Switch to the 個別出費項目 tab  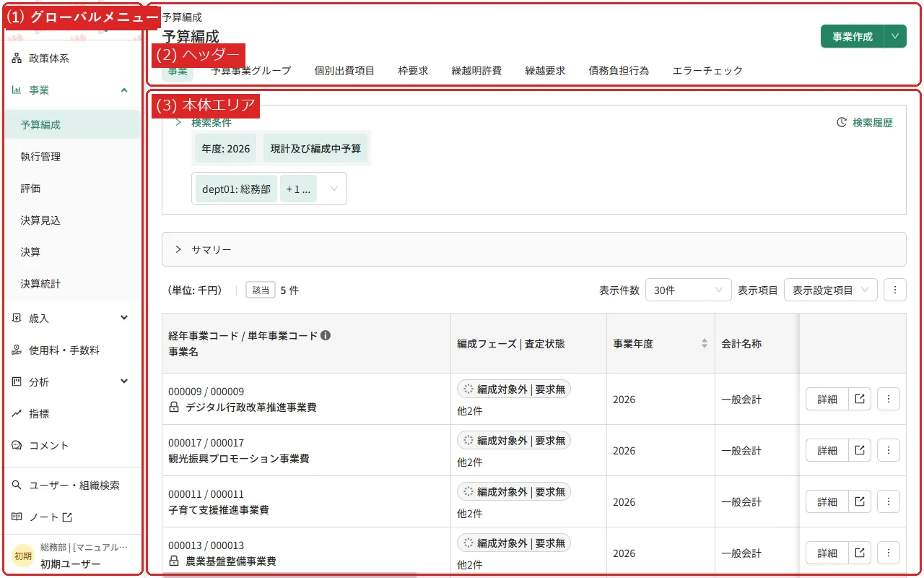click(344, 71)
